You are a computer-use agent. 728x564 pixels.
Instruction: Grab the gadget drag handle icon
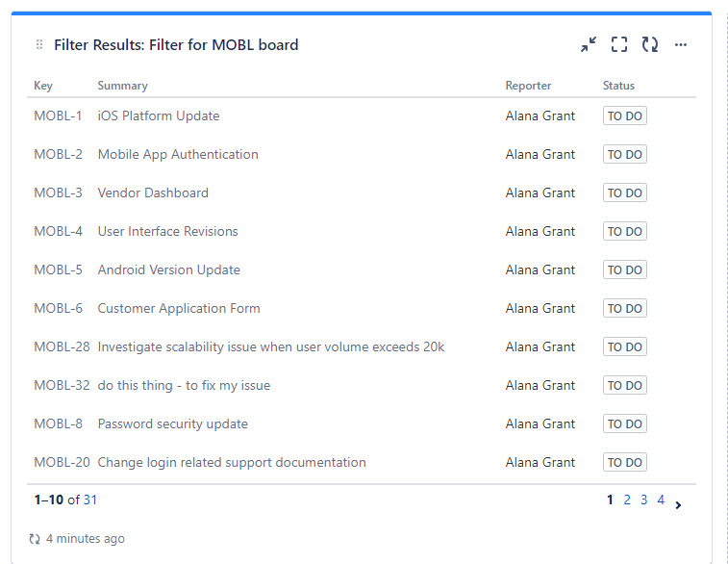click(x=39, y=44)
